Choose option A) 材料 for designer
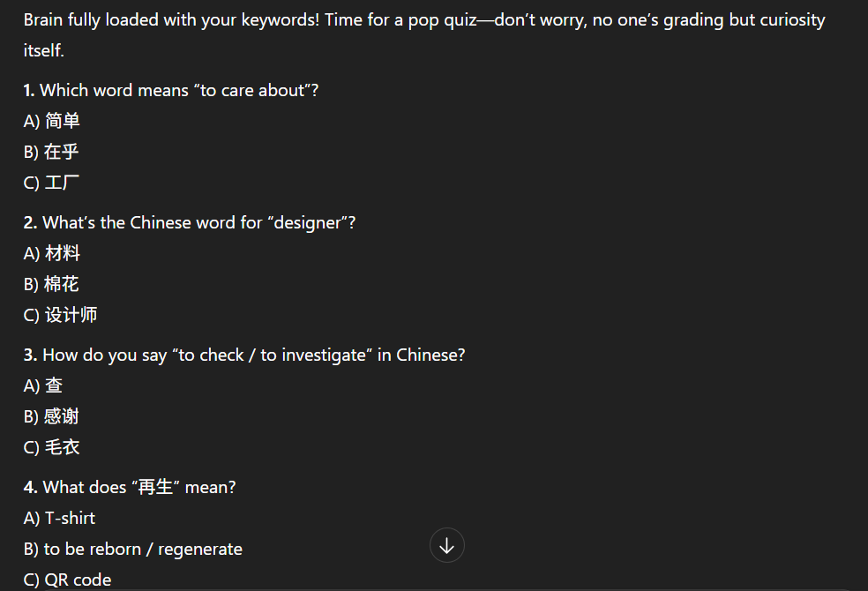 [x=52, y=253]
